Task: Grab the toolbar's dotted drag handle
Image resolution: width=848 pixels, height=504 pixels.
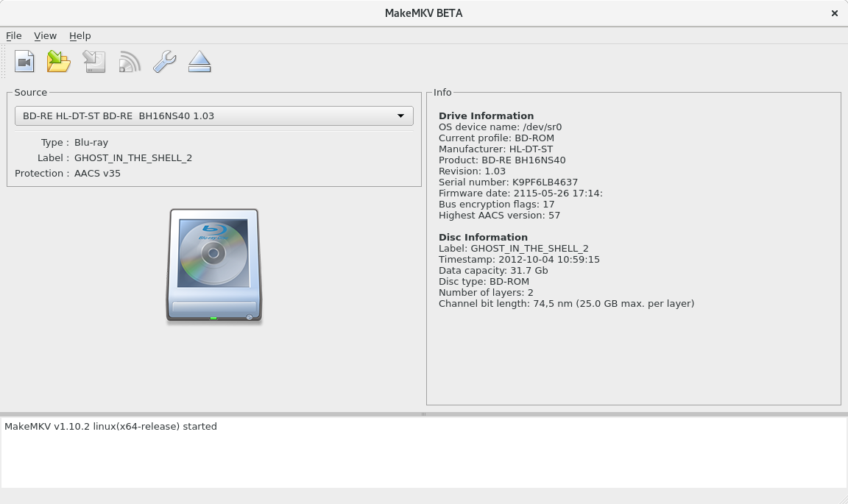Action: (x=4, y=62)
